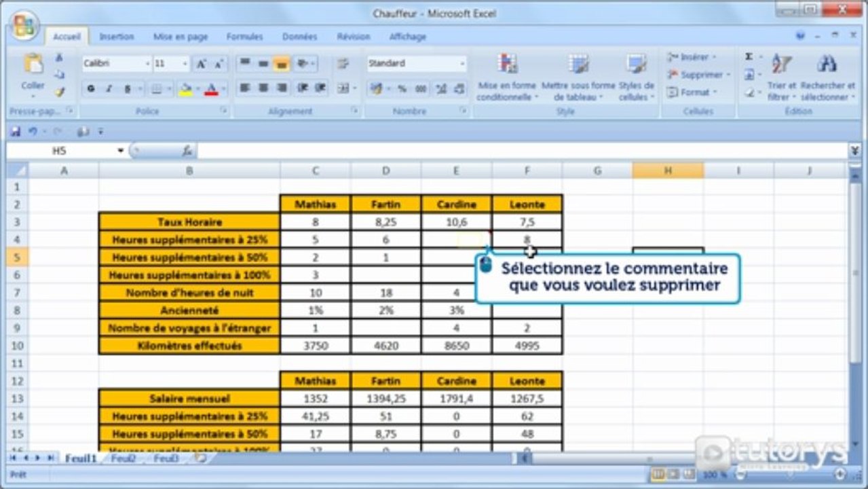Open the Données ribbon tab
Viewport: 868px width, 489px height.
[300, 37]
